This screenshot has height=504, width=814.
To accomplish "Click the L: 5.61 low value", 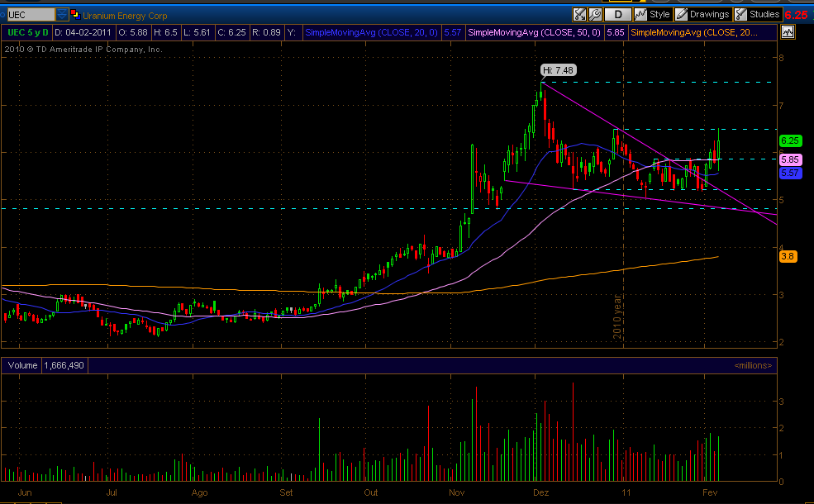I will coord(197,32).
